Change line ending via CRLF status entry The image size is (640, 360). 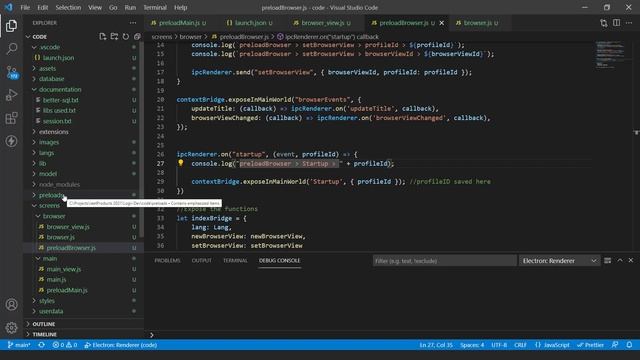520,345
